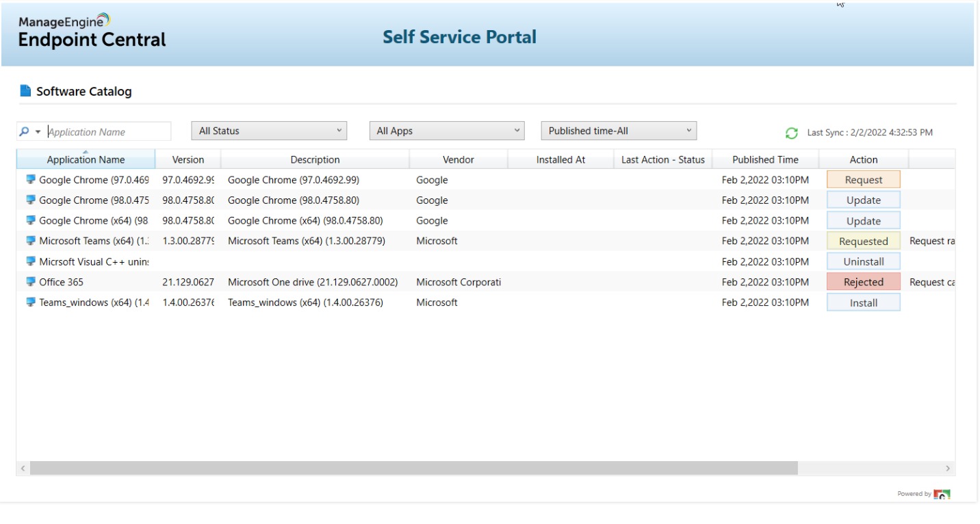Click Rejected button for Office 365
The image size is (980, 524).
tap(864, 282)
